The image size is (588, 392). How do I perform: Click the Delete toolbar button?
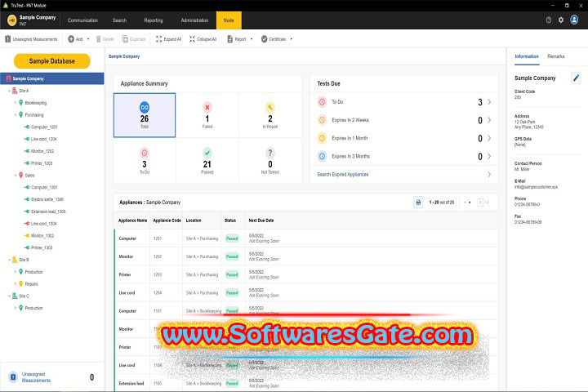pos(105,39)
